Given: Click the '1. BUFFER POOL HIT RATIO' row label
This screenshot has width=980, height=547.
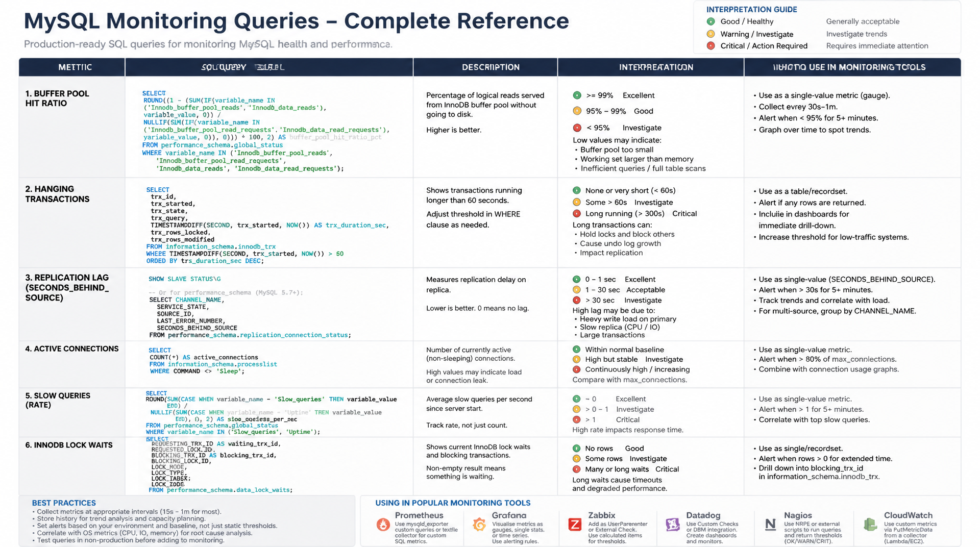Looking at the screenshot, I should pyautogui.click(x=57, y=98).
